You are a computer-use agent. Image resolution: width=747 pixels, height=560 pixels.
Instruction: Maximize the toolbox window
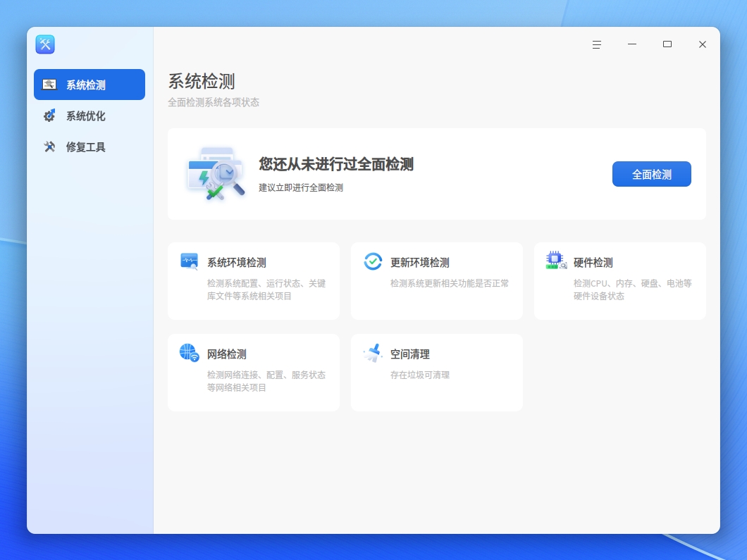point(667,44)
